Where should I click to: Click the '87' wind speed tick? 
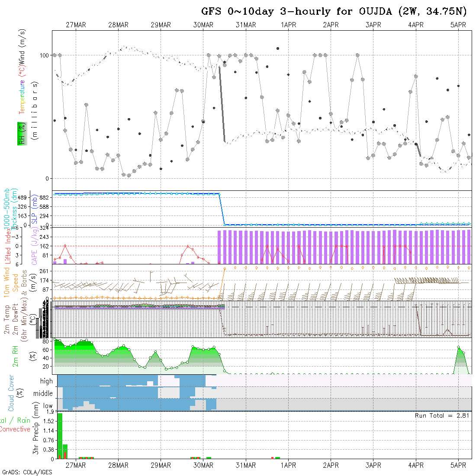click(x=45, y=289)
